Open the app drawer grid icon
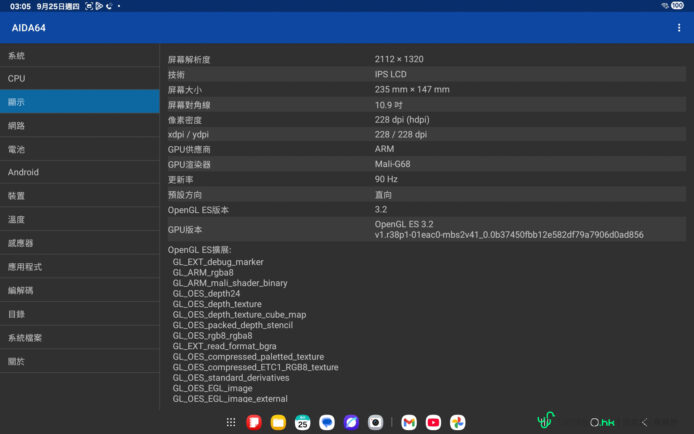694x434 pixels. click(x=231, y=423)
